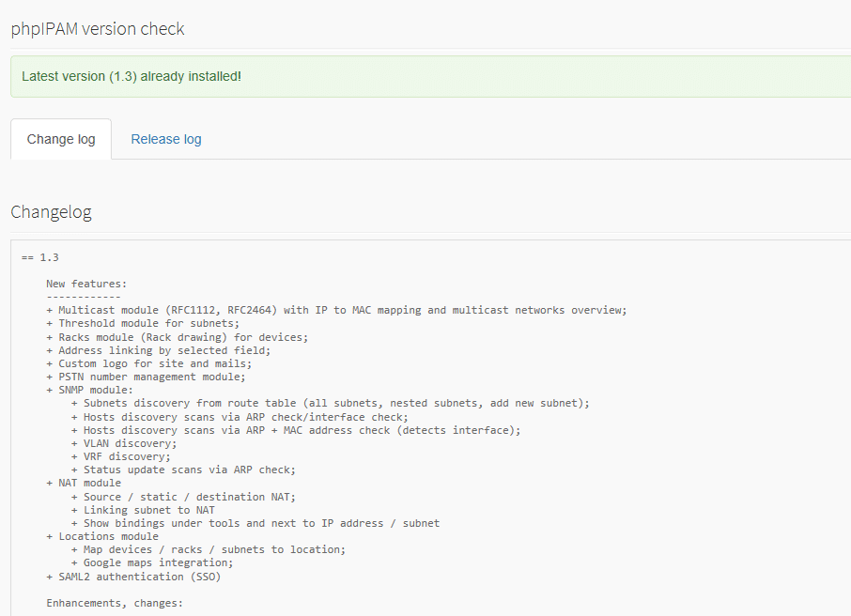Viewport: 851px width, 616px height.
Task: Click the 'VRF discovery' sub-item
Action: click(x=121, y=456)
